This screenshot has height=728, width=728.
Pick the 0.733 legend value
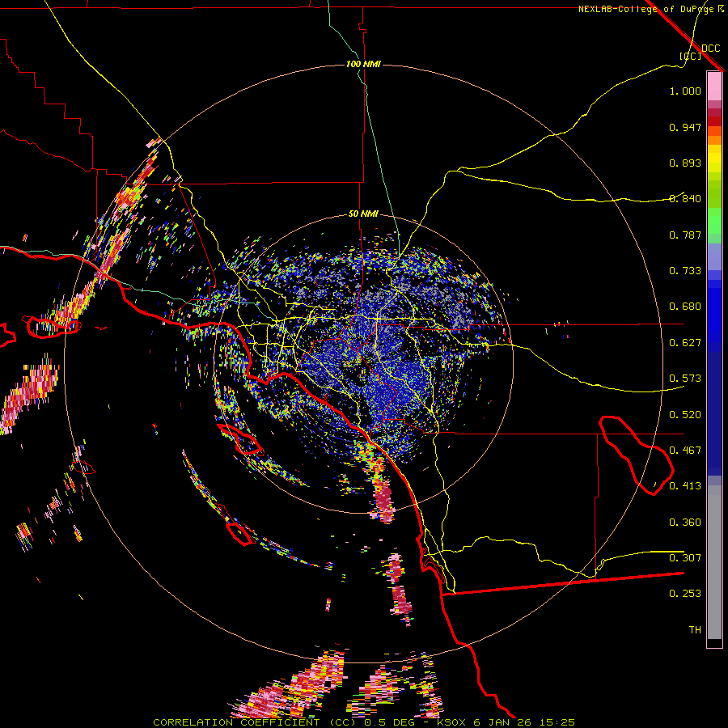click(x=685, y=271)
